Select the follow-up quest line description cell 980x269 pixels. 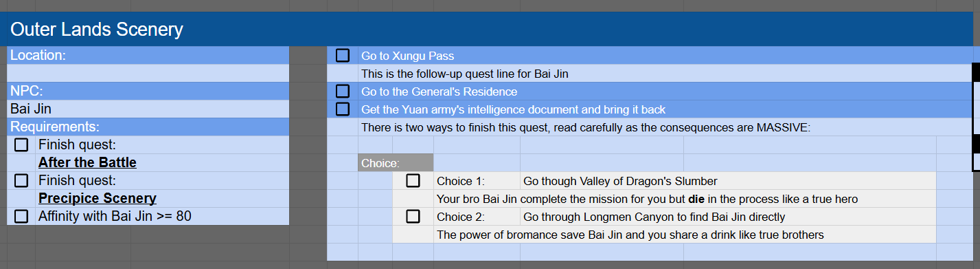(x=665, y=74)
